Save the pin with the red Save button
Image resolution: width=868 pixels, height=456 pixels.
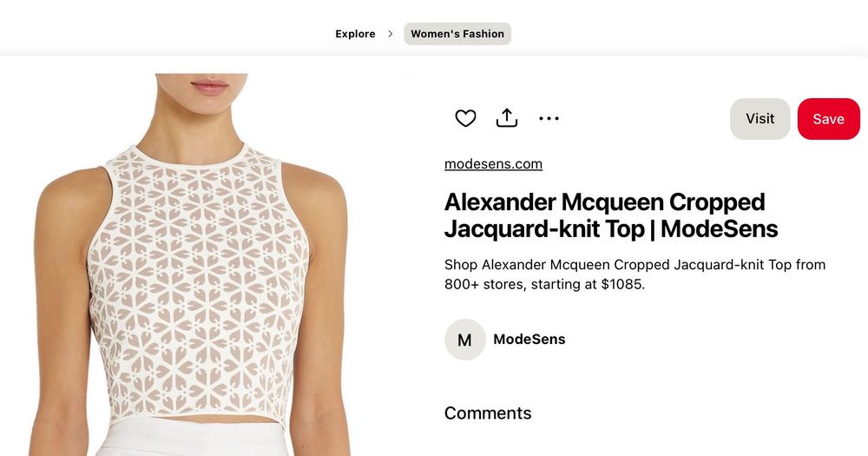click(x=828, y=119)
